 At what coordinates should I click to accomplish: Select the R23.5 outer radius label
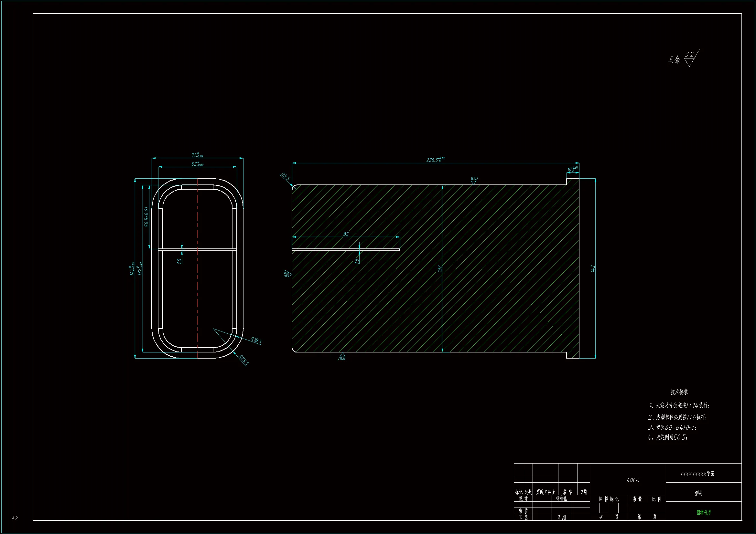tap(243, 360)
